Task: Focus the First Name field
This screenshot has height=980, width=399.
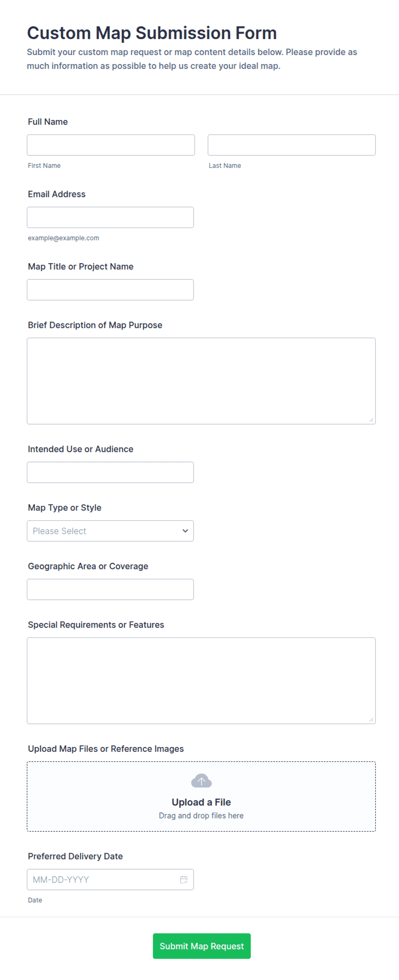Action: click(111, 145)
